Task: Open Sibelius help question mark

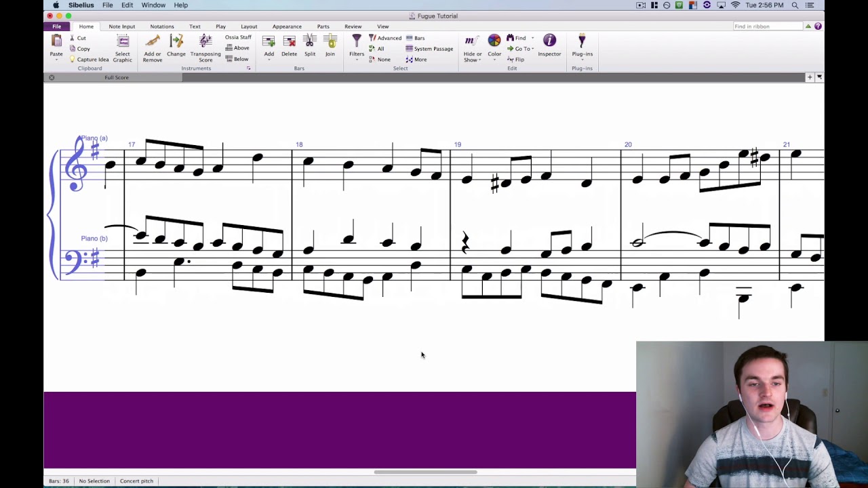Action: point(818,26)
